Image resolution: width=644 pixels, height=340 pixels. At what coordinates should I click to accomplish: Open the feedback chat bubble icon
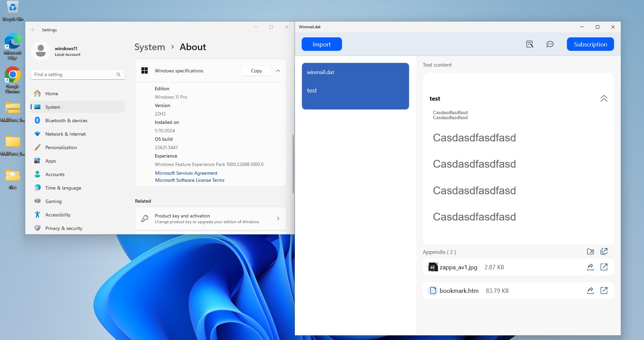(x=550, y=44)
